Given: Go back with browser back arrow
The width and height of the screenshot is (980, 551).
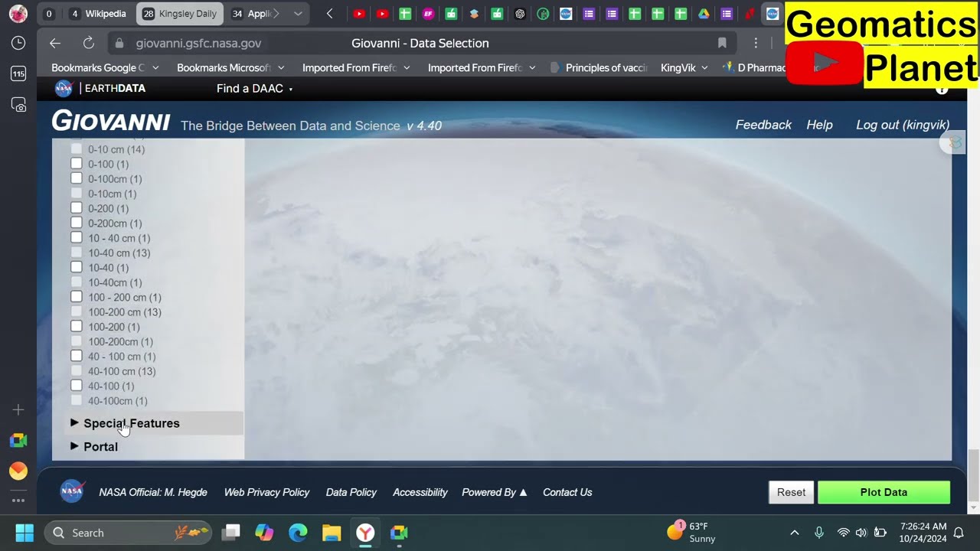Looking at the screenshot, I should click(54, 44).
